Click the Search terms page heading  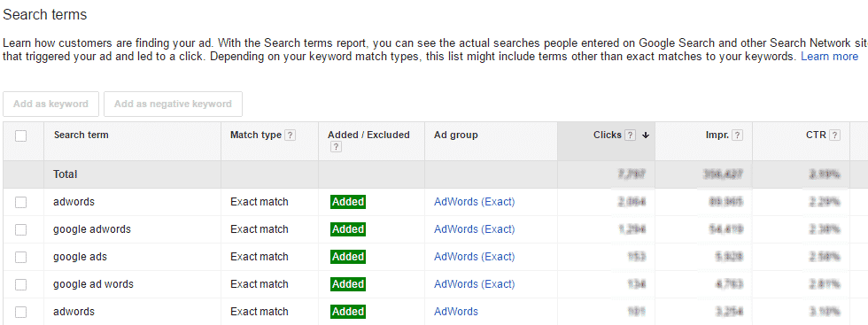45,15
